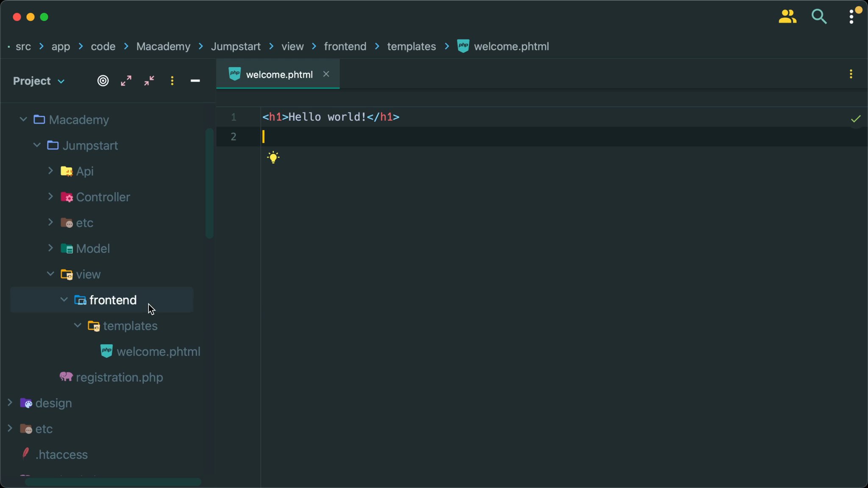The height and width of the screenshot is (488, 868).
Task: Navigate using the Jumpstart breadcrumb
Action: pyautogui.click(x=236, y=47)
